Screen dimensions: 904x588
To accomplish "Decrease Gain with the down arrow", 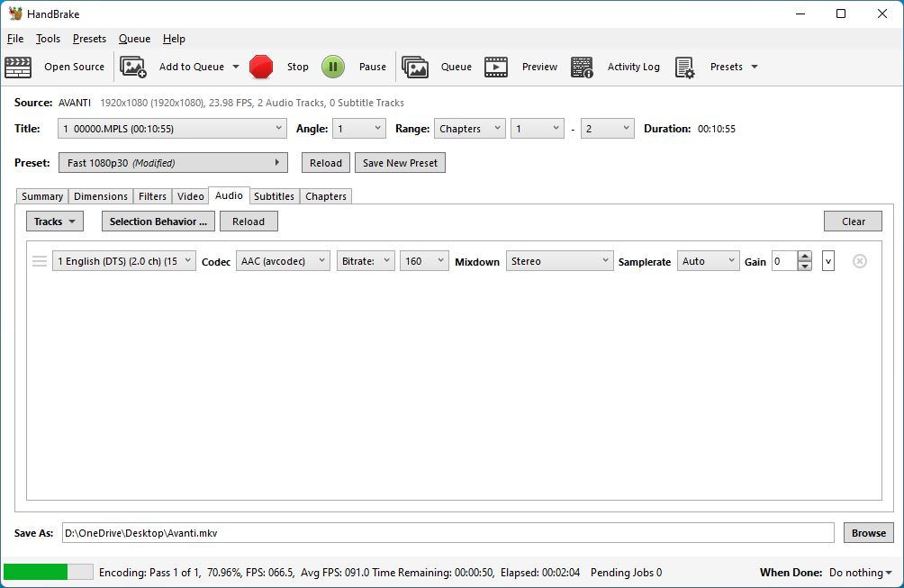I will [805, 267].
